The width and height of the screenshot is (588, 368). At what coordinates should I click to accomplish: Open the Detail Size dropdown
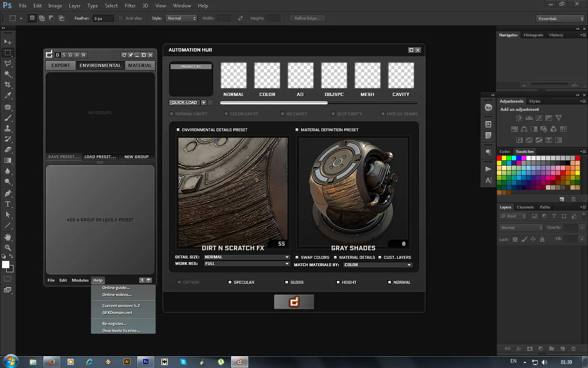pos(247,257)
